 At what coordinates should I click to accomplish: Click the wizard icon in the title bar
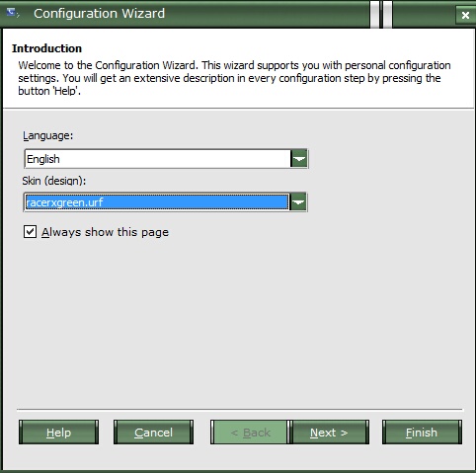pos(13,13)
